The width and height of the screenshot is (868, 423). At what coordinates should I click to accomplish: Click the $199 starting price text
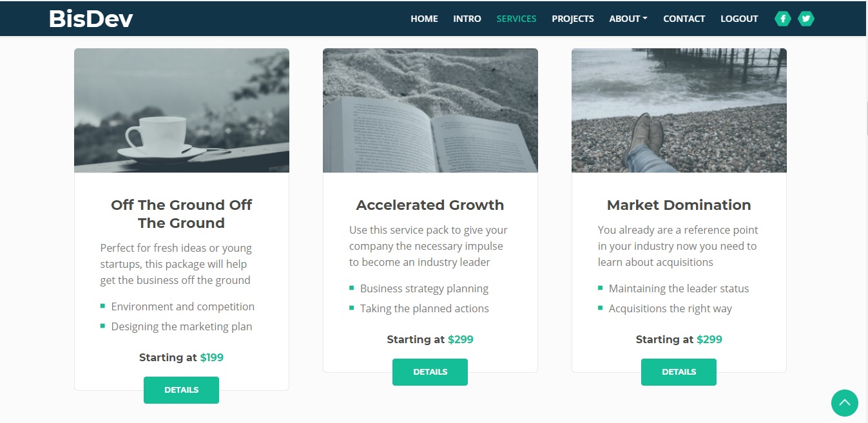[x=211, y=357]
